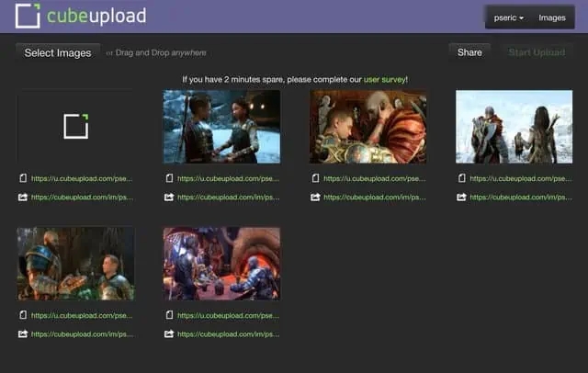The image size is (588, 373).
Task: Copy direct link icon under hugging thumbnail
Action: [x=316, y=178]
